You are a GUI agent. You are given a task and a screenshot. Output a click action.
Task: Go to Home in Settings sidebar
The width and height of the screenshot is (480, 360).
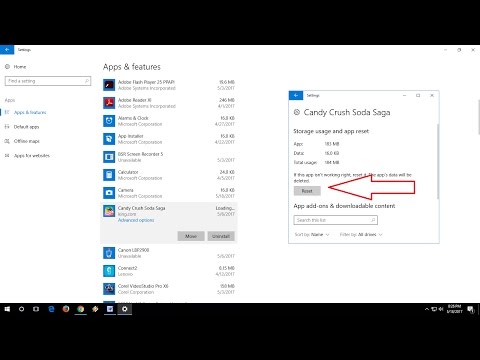[x=20, y=67]
